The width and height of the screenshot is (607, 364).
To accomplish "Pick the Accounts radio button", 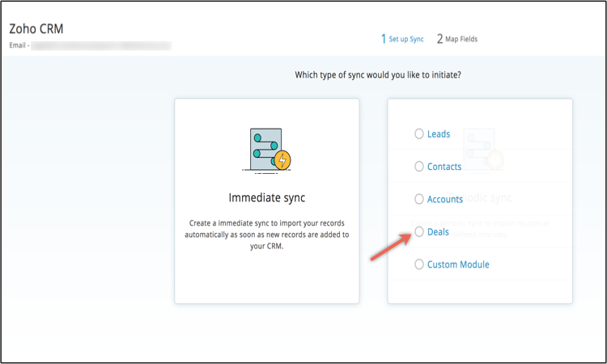I will click(x=419, y=199).
